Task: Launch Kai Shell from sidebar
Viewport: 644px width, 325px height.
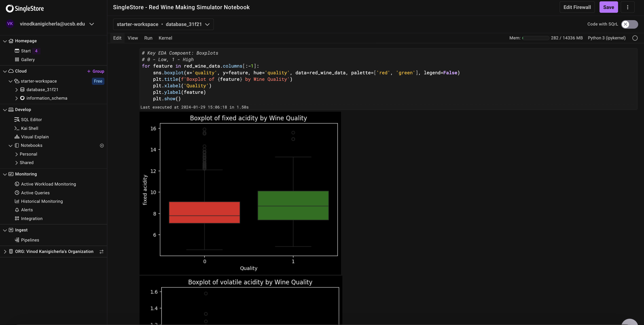Action: point(30,128)
